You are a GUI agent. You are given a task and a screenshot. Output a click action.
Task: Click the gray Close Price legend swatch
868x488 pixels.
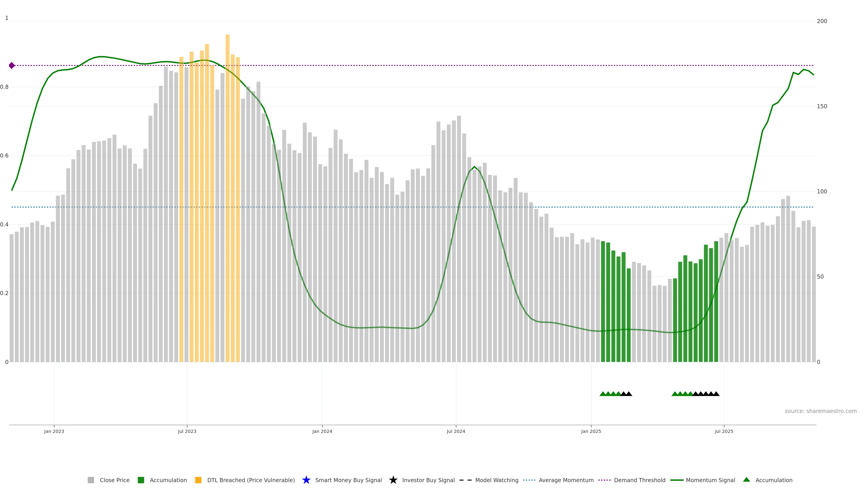(91, 480)
